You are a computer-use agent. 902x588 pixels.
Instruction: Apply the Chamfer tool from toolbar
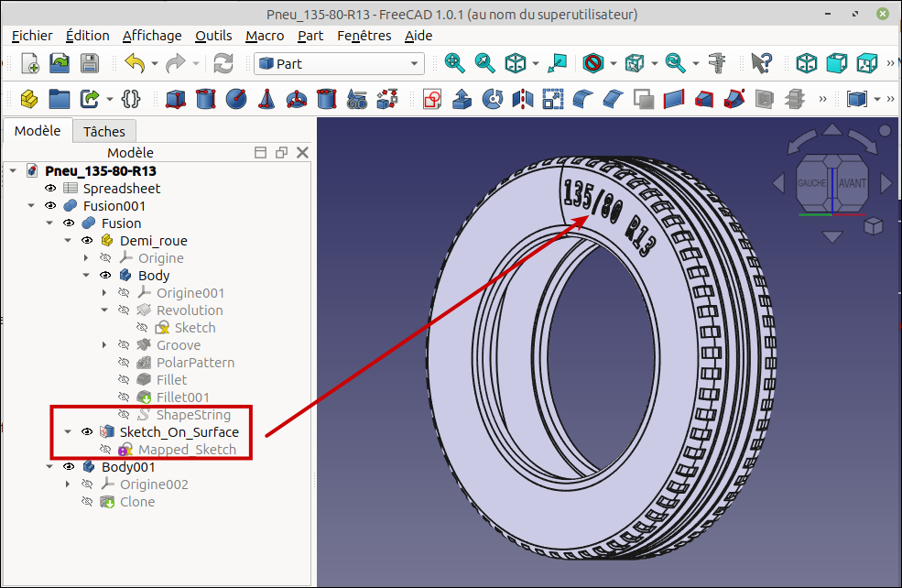pos(614,99)
